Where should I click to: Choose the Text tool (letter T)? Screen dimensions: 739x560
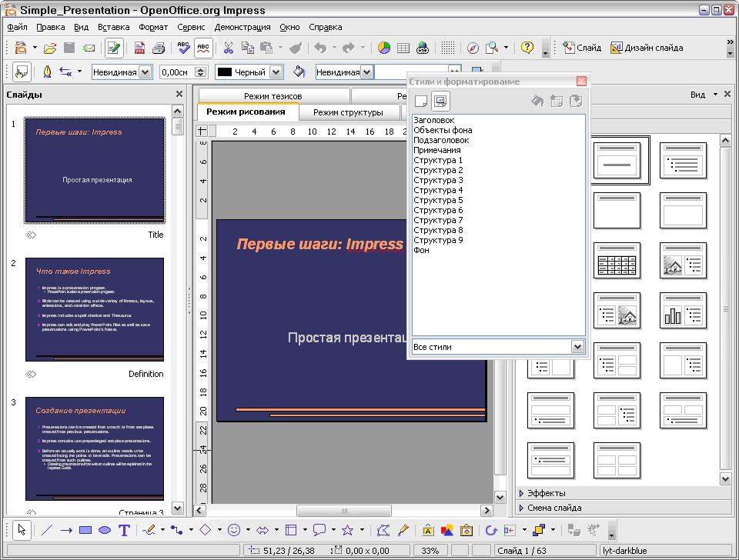pos(124,530)
